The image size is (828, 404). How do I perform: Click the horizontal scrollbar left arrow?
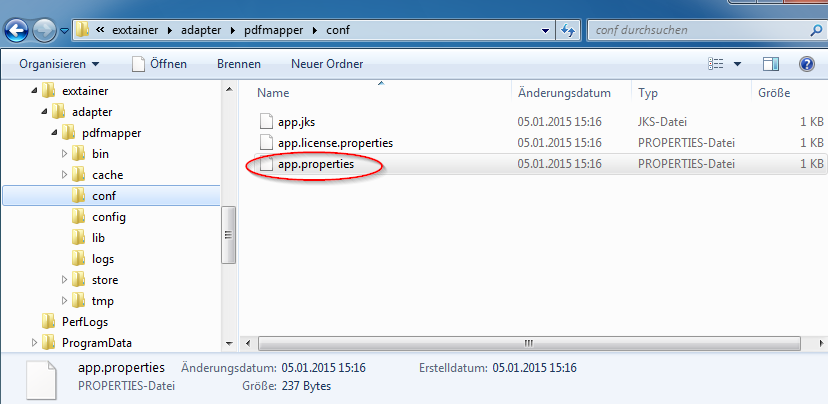pyautogui.click(x=247, y=344)
